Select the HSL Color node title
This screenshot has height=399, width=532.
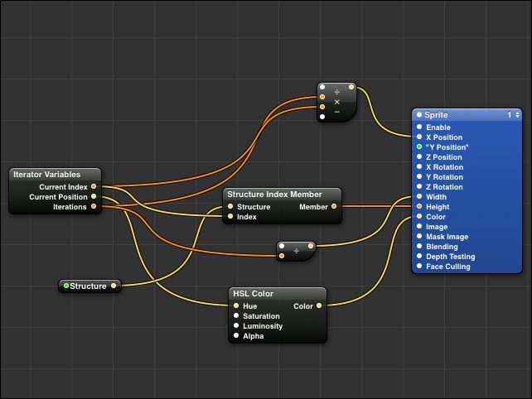(x=253, y=294)
